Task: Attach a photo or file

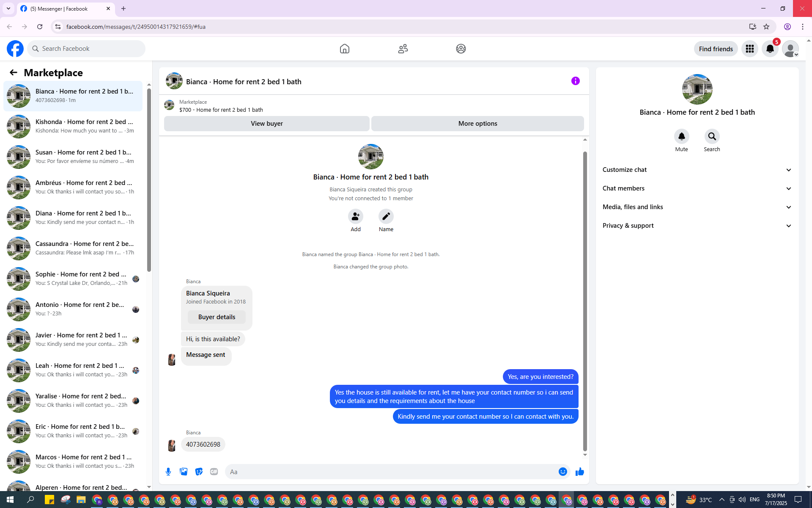Action: tap(184, 472)
